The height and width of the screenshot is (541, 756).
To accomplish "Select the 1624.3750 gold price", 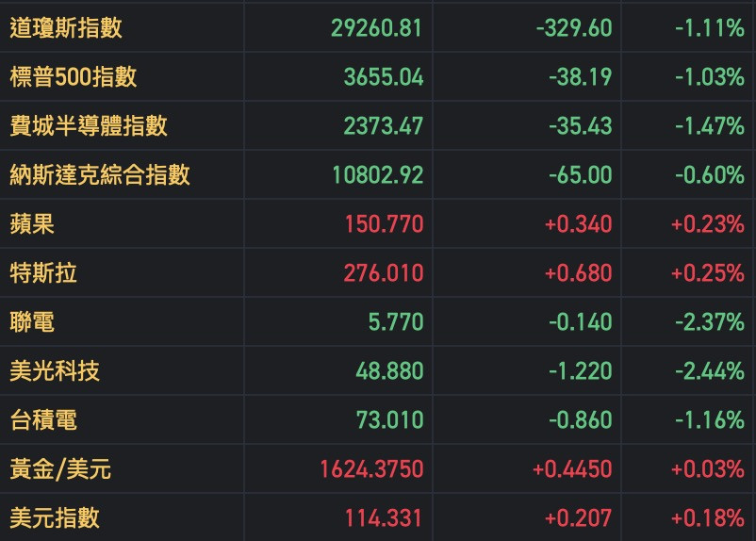I will [371, 469].
